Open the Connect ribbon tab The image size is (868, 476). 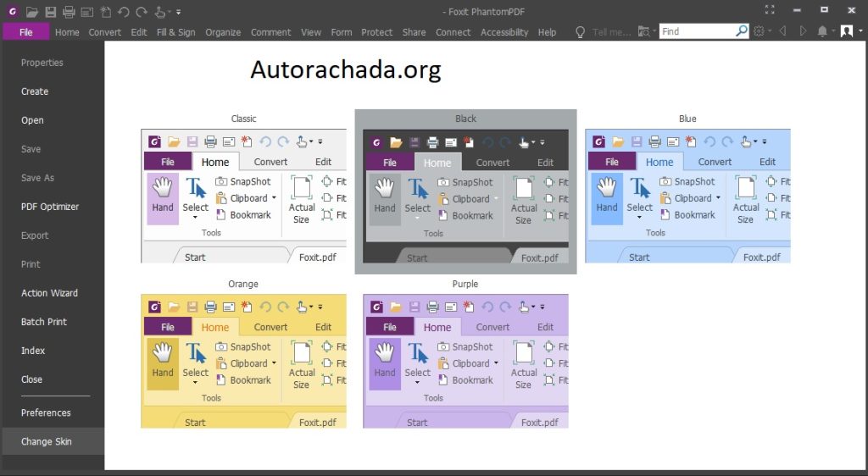coord(453,32)
